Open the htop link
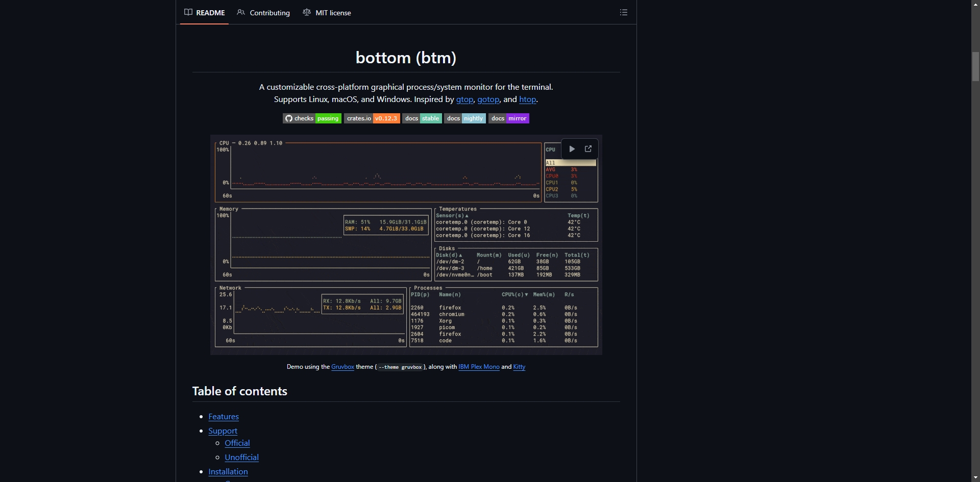Viewport: 980px width, 482px height. (527, 99)
